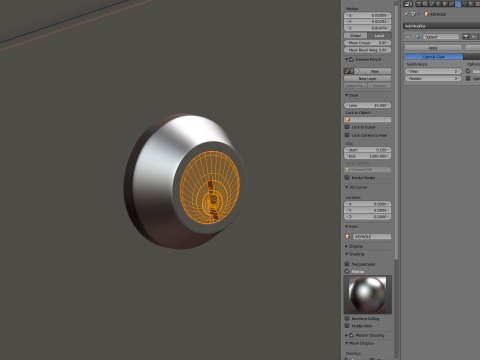Enable the Grease Pencil panel checkbox

352,59
